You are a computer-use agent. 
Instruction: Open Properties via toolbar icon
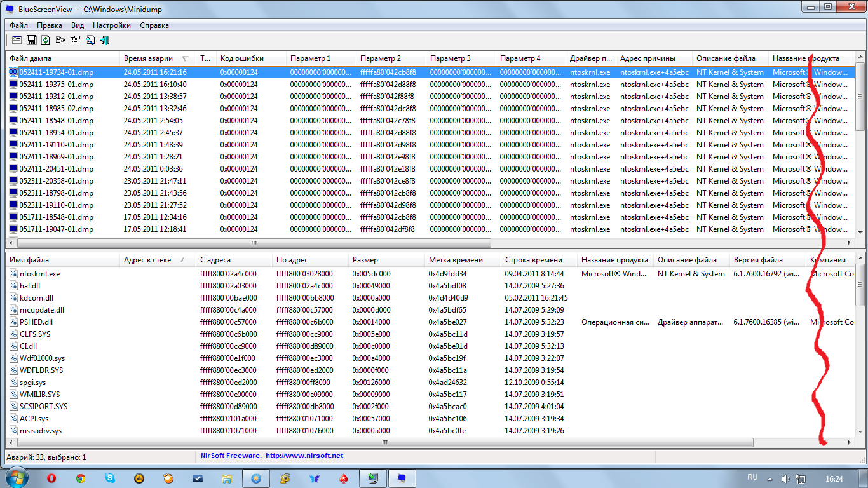pos(75,40)
